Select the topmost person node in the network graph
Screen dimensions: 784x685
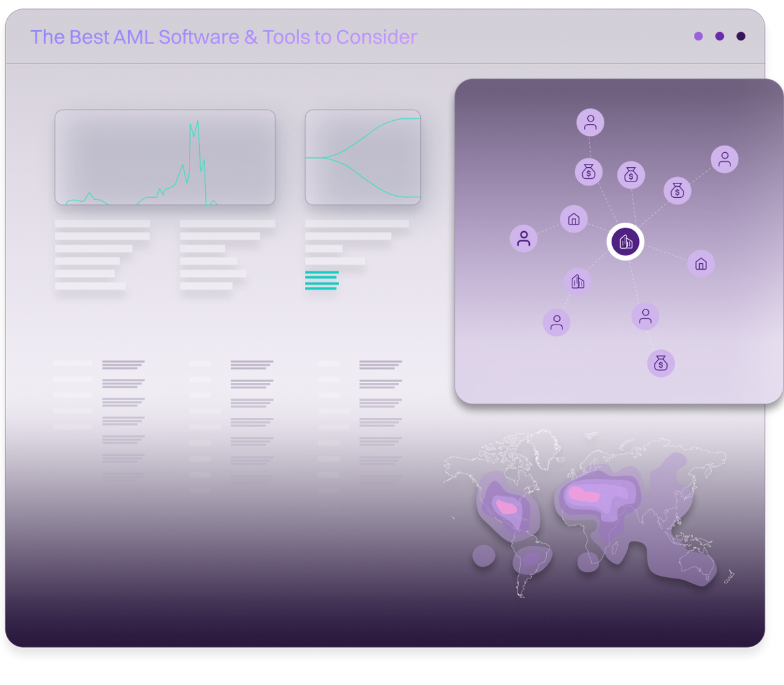590,122
